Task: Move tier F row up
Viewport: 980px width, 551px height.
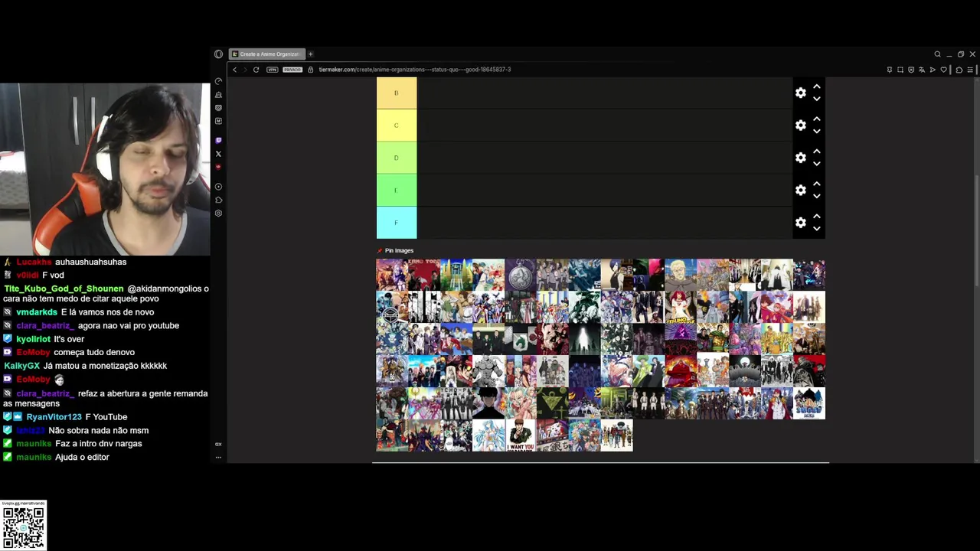Action: (817, 216)
